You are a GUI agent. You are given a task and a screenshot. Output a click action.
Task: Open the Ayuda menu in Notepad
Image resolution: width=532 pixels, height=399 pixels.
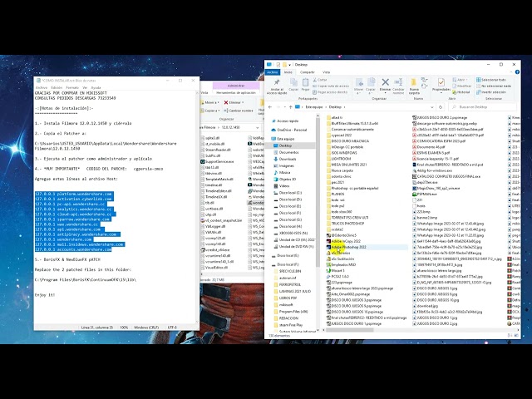pos(96,87)
